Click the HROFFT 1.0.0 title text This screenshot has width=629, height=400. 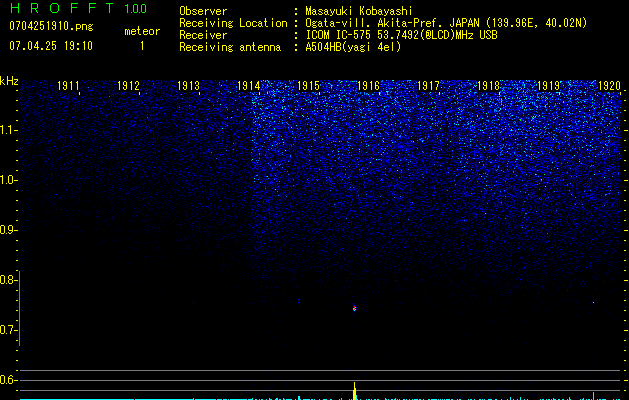(x=78, y=8)
